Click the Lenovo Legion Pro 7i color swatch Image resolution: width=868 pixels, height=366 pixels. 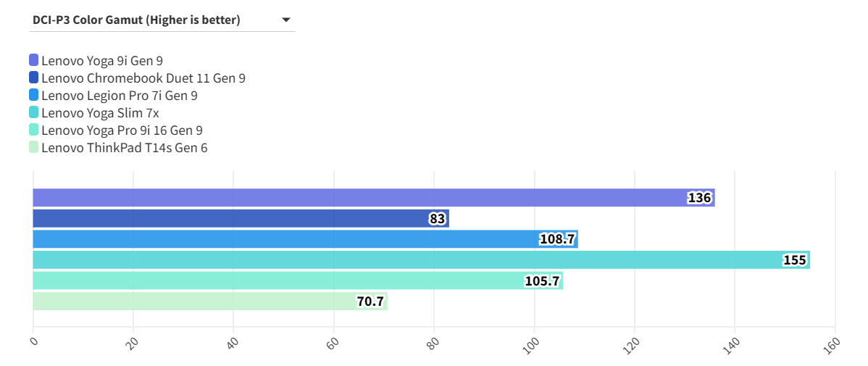click(x=34, y=95)
